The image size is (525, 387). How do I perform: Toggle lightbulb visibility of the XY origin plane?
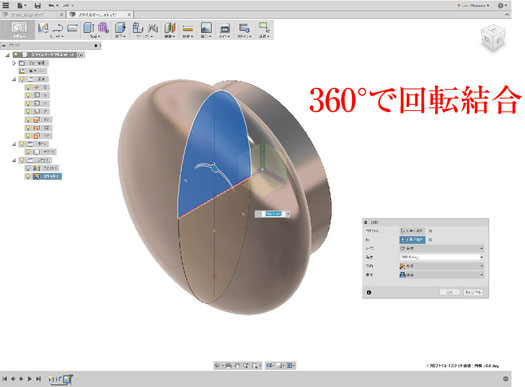coord(28,120)
